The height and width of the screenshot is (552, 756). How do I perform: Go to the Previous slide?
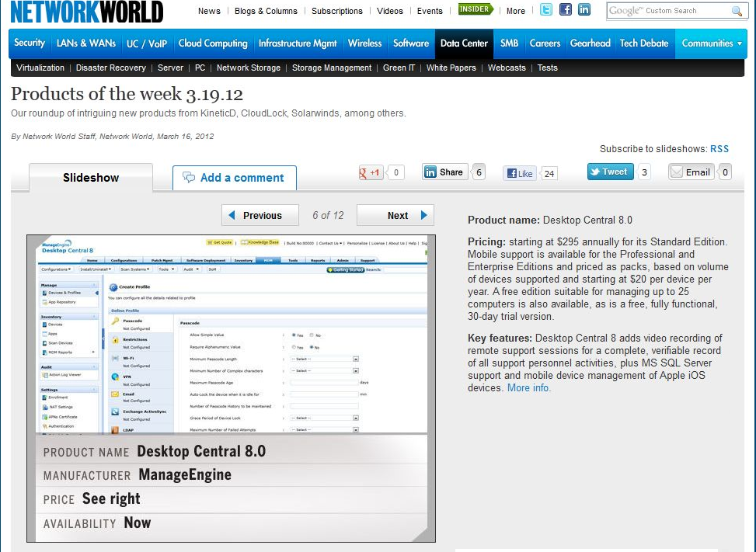point(260,215)
